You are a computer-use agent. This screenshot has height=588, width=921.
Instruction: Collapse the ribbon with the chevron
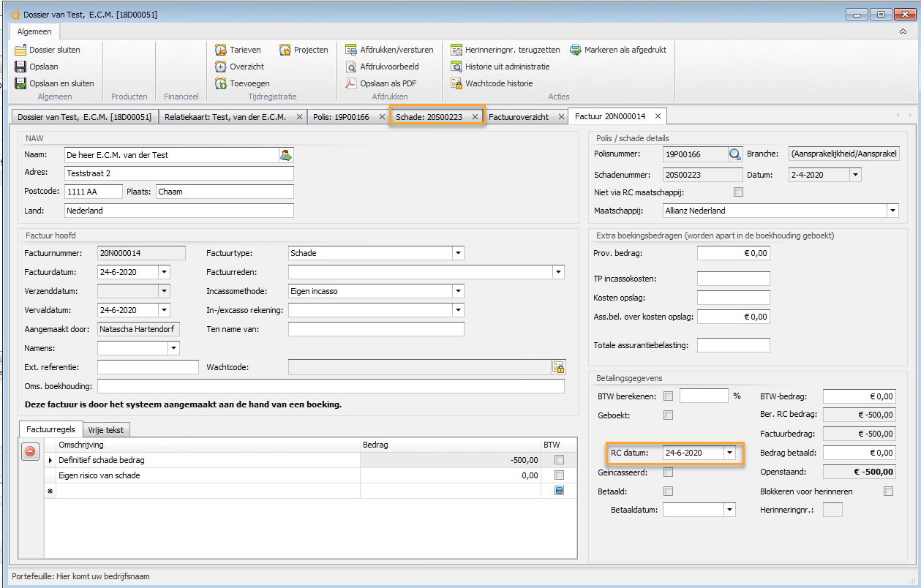[903, 31]
